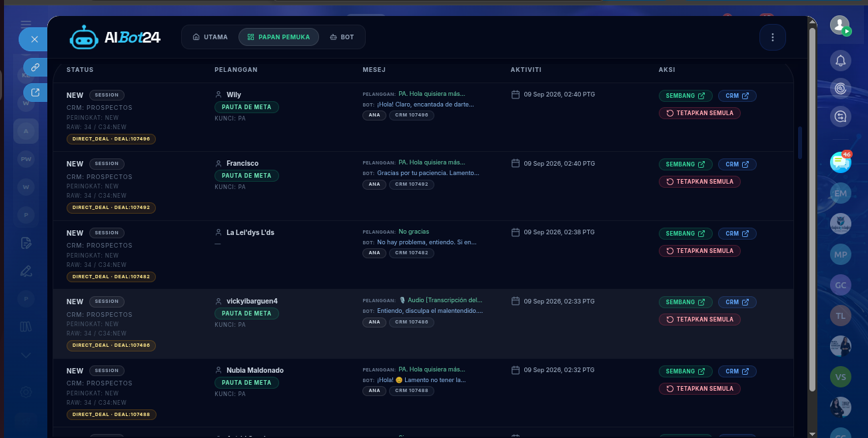Click the EM contact avatar in the right sidebar
Viewport: 868px width, 438px height.
click(x=841, y=193)
